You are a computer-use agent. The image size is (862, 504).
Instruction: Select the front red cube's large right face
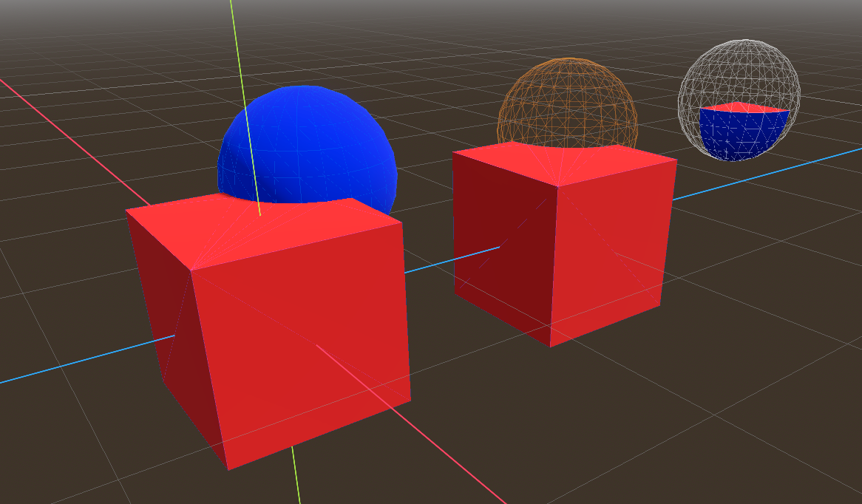coord(303,355)
